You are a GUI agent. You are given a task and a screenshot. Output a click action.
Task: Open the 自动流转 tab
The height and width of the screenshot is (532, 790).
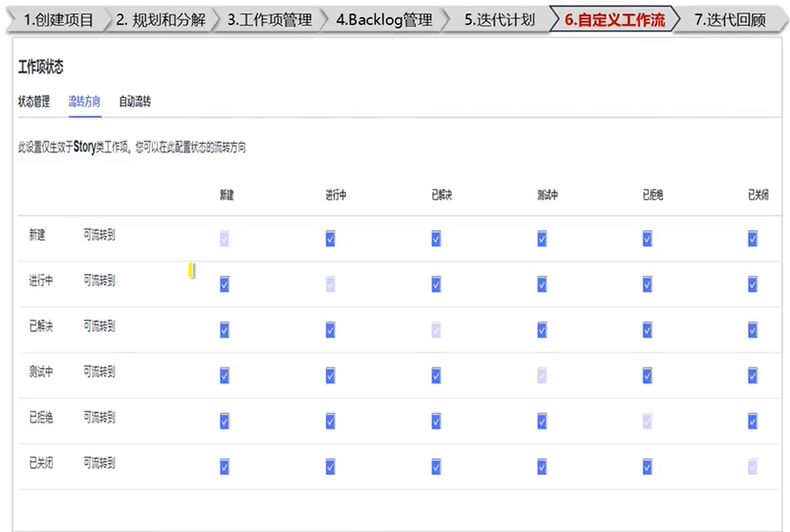[x=135, y=102]
